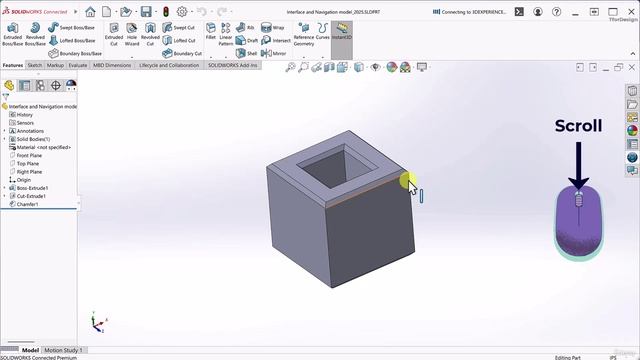Open View Settings monitor icon
640x360 pixels.
[x=422, y=67]
